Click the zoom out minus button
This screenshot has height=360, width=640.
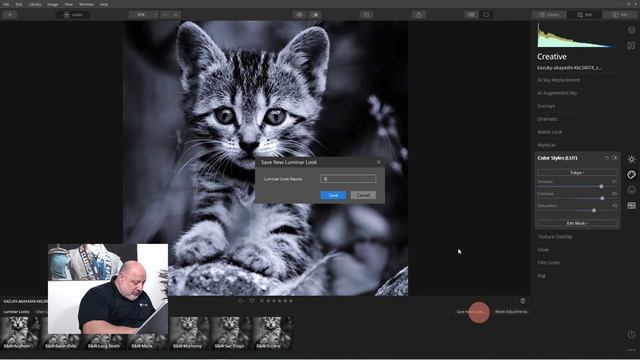pos(165,15)
